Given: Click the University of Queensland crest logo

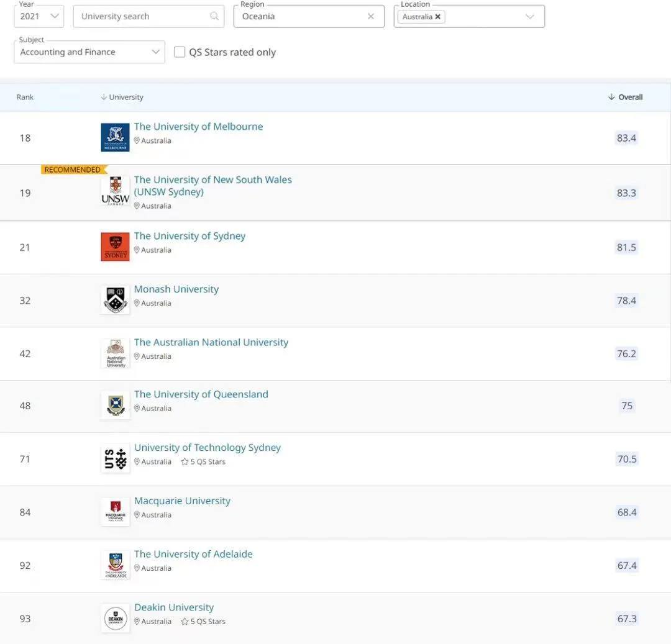Looking at the screenshot, I should (x=116, y=405).
